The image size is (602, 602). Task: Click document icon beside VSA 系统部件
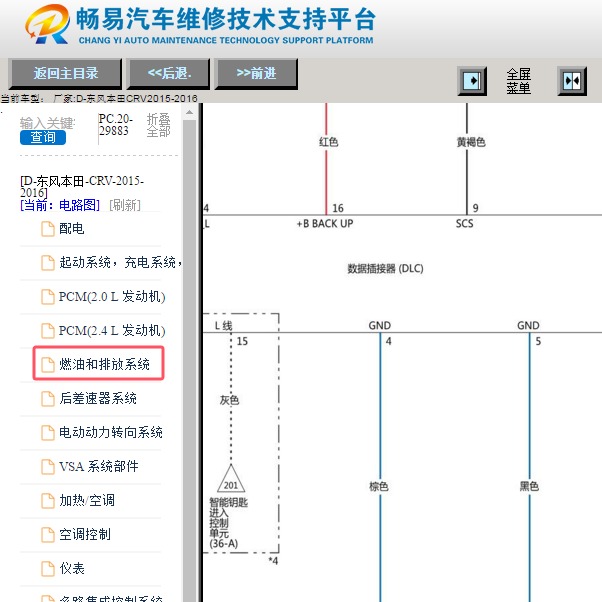pyautogui.click(x=48, y=466)
